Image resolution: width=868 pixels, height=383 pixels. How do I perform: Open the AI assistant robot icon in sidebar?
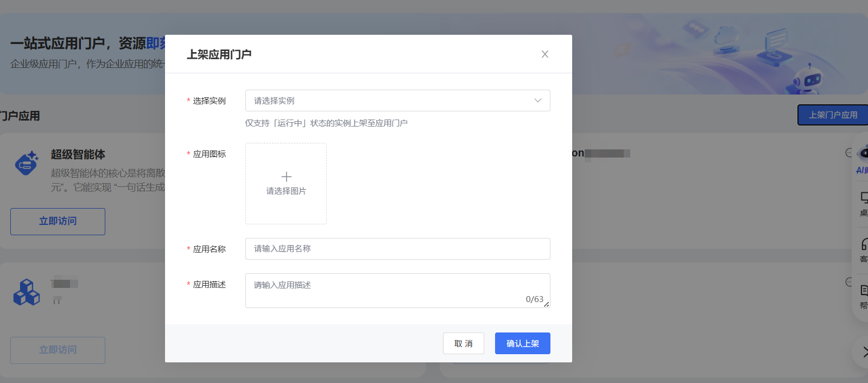click(x=863, y=154)
